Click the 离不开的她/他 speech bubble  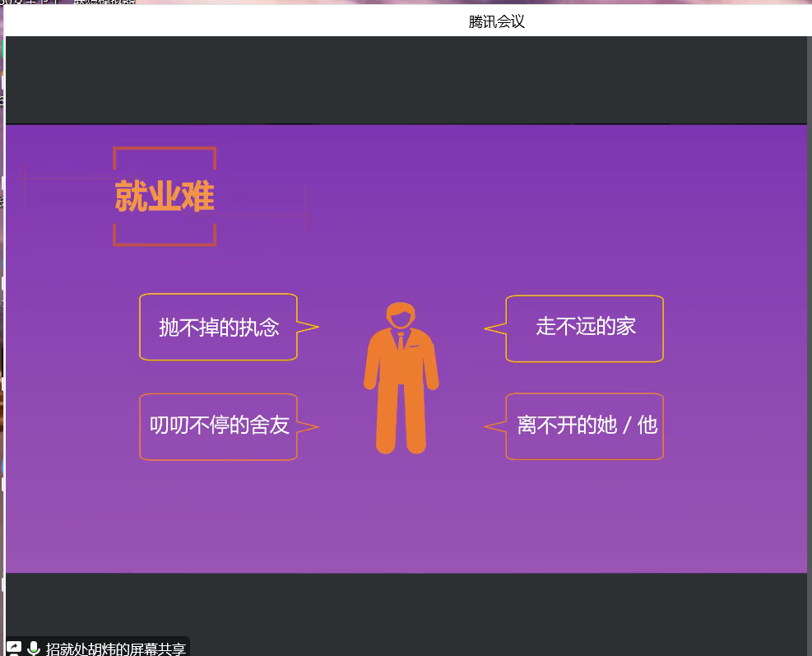584,426
